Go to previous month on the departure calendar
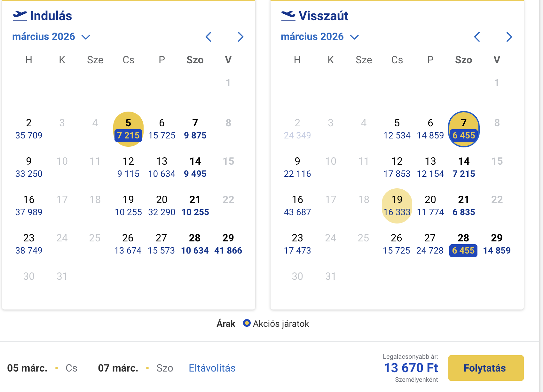Viewport: 543px width, 392px height. (x=209, y=37)
